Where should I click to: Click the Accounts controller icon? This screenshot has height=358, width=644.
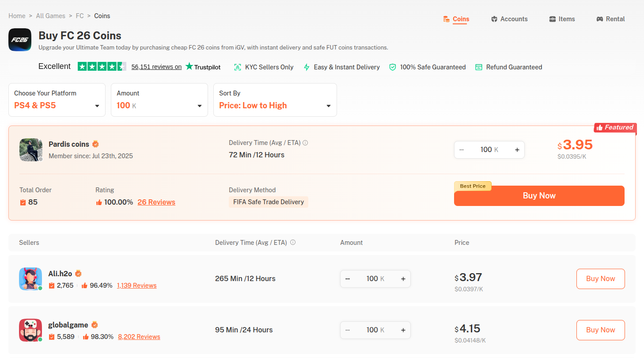(x=495, y=19)
